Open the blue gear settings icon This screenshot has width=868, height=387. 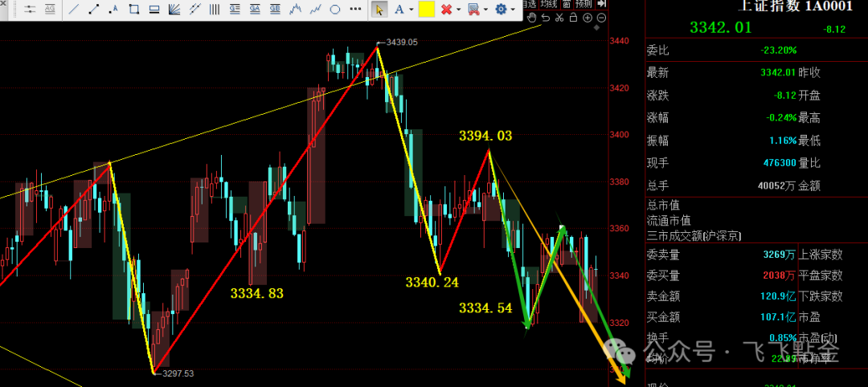tap(501, 9)
